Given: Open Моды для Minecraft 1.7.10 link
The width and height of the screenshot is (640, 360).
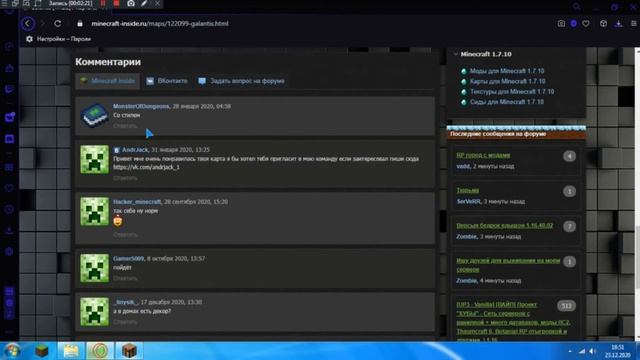Looking at the screenshot, I should click(x=507, y=71).
